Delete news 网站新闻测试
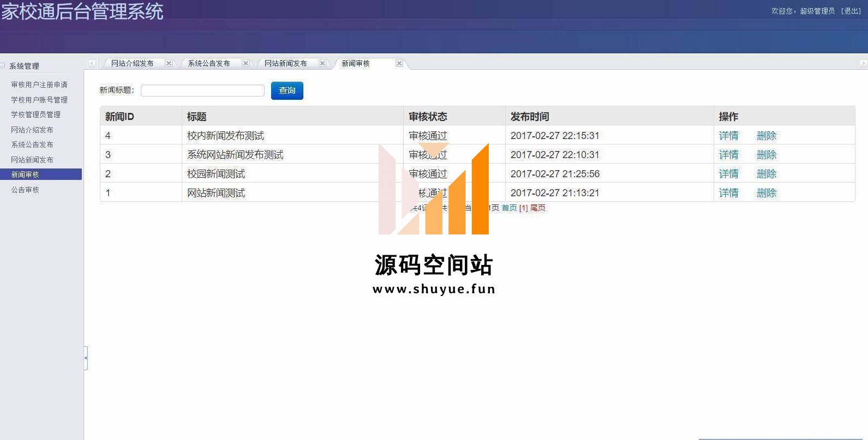This screenshot has height=440, width=868. [x=767, y=193]
